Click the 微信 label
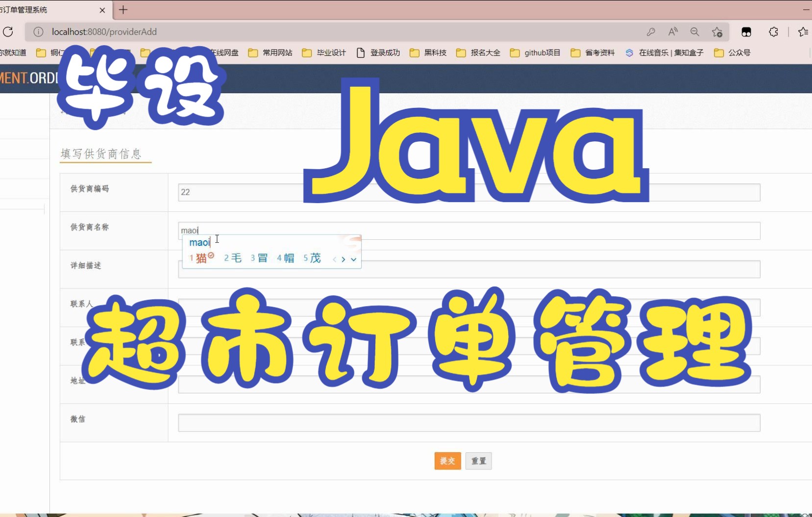This screenshot has height=517, width=812. [x=78, y=419]
